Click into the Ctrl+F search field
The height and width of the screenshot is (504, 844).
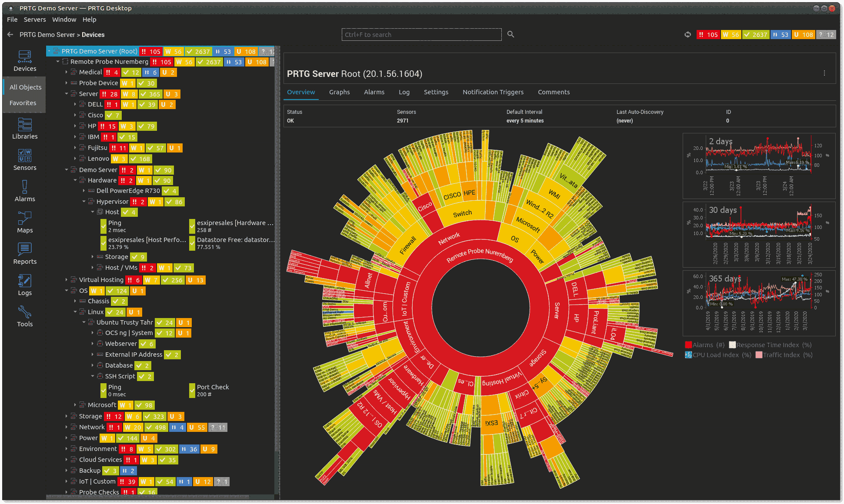pyautogui.click(x=421, y=34)
